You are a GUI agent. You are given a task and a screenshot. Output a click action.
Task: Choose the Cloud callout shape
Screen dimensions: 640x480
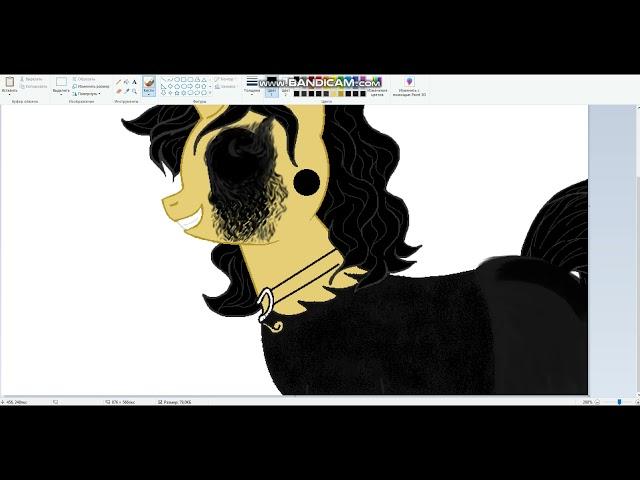click(204, 93)
